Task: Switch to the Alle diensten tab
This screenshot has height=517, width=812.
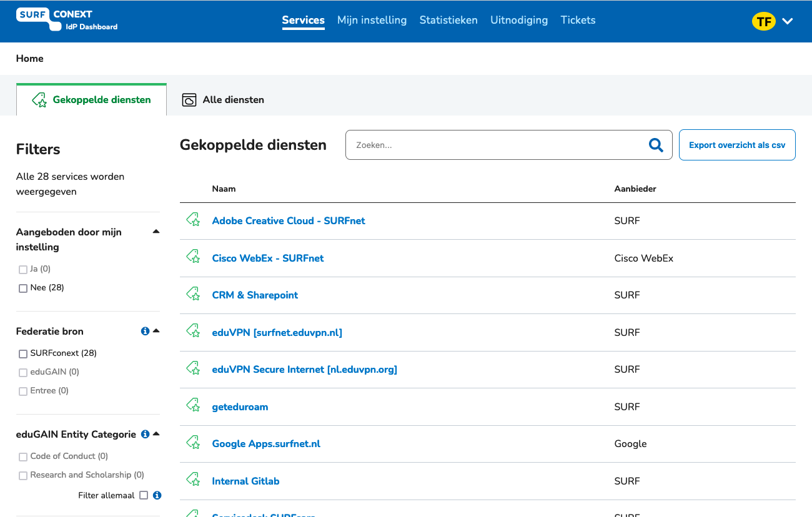Action: pyautogui.click(x=223, y=100)
